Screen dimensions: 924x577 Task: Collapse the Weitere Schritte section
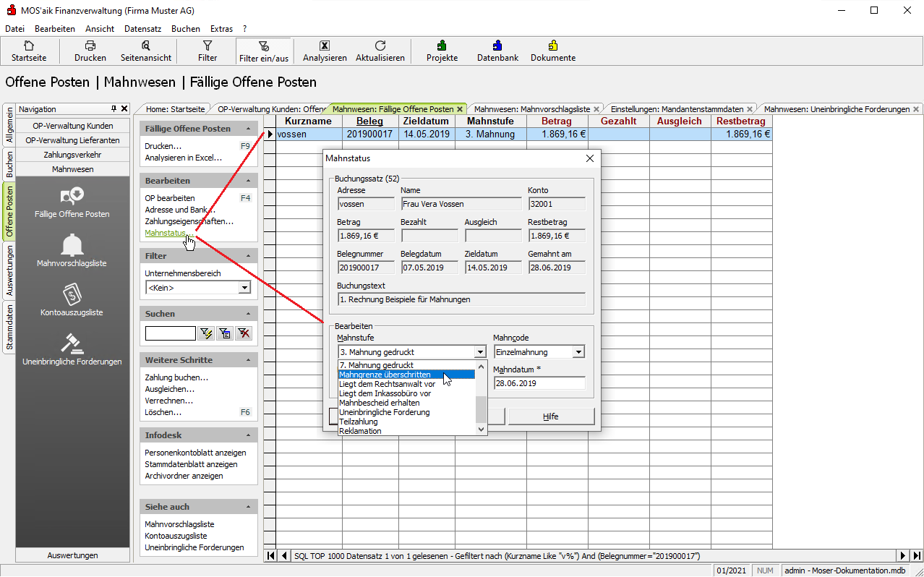pyautogui.click(x=249, y=360)
